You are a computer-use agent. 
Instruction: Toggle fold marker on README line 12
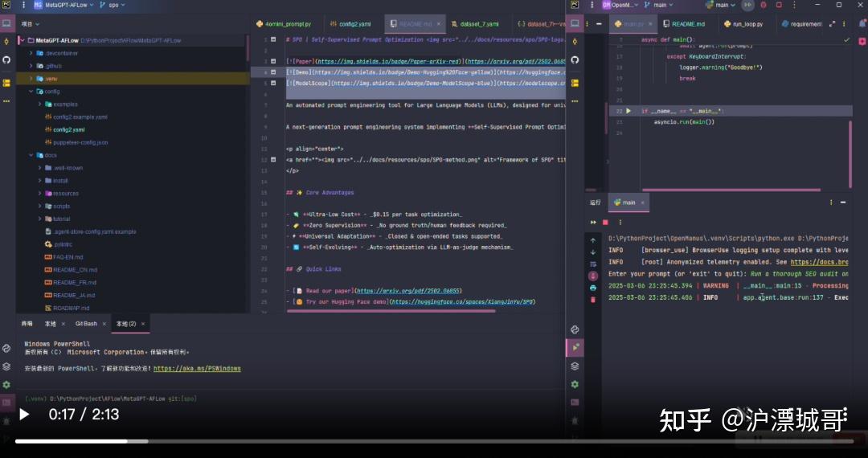coord(273,160)
